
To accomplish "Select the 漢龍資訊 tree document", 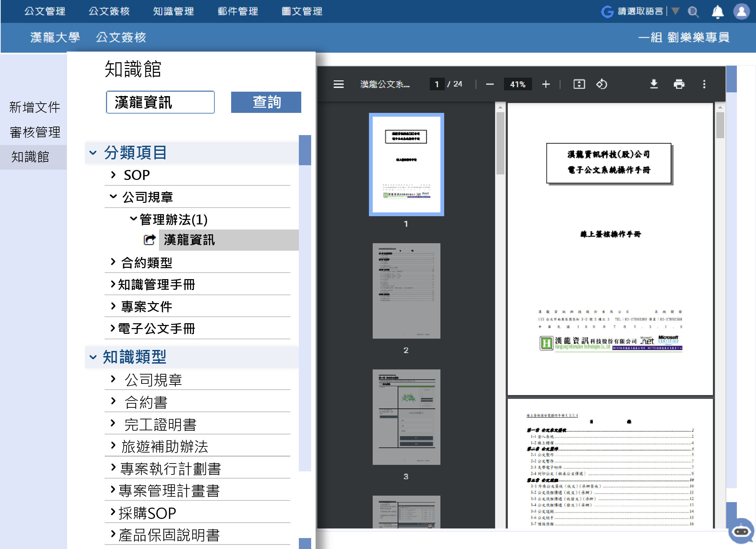I will click(x=228, y=240).
